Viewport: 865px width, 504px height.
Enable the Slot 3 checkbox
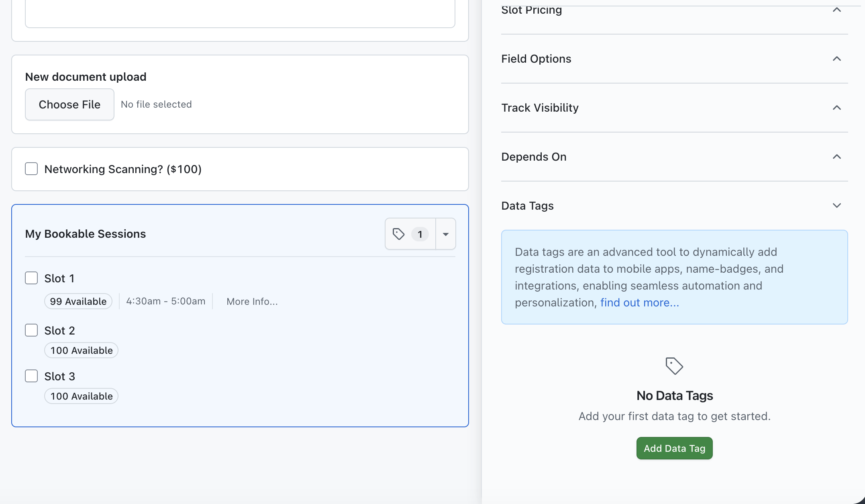click(x=31, y=376)
